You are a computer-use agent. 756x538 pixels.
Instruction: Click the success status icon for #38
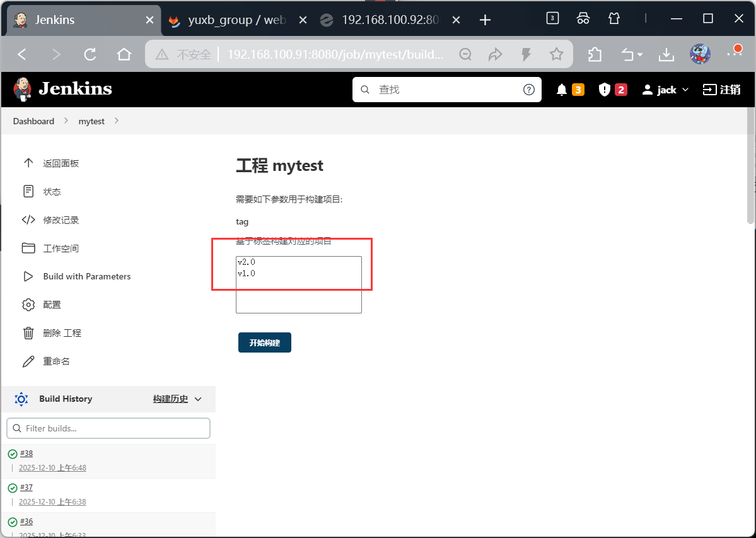pos(13,453)
